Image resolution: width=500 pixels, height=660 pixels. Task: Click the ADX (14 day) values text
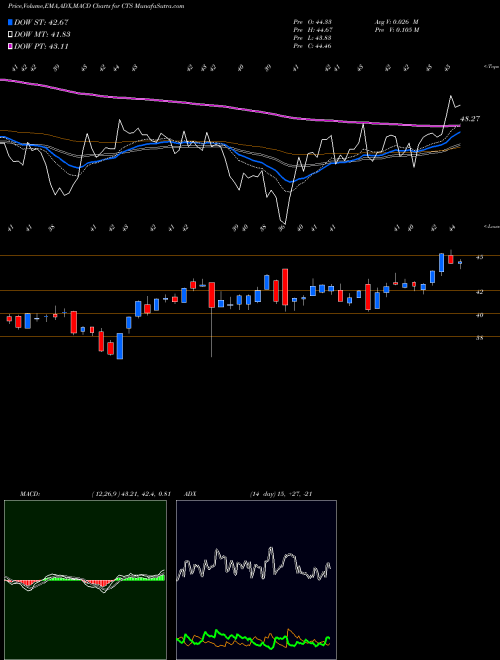pyautogui.click(x=281, y=494)
